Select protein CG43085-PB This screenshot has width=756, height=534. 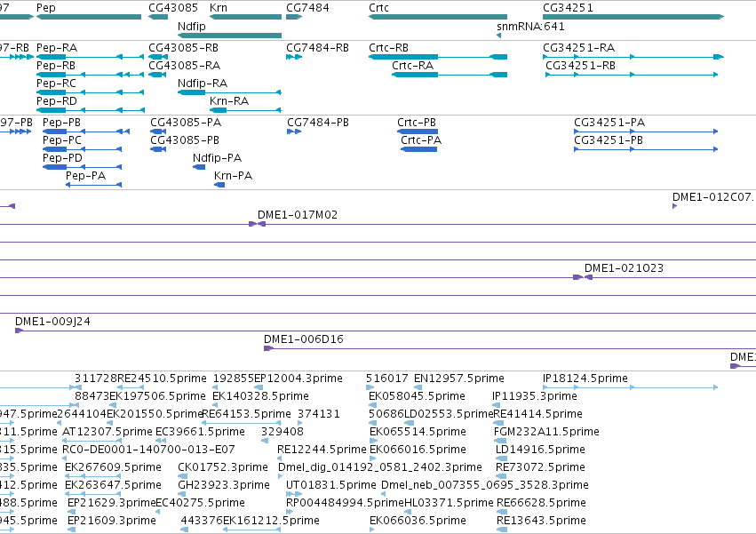point(158,149)
